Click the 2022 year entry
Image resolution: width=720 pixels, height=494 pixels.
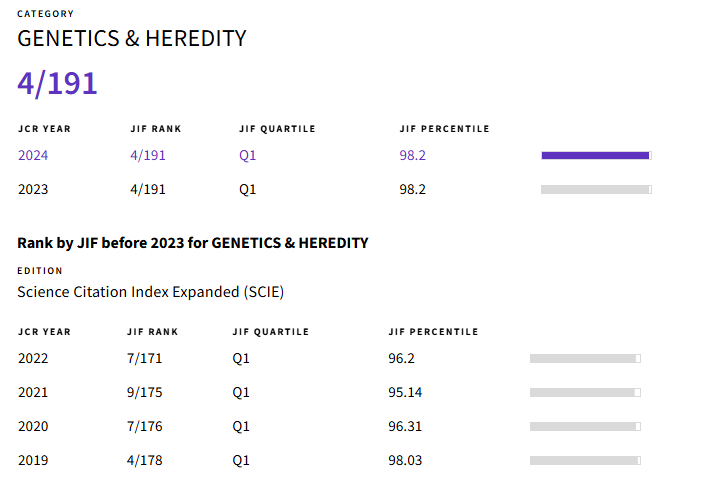click(x=33, y=358)
